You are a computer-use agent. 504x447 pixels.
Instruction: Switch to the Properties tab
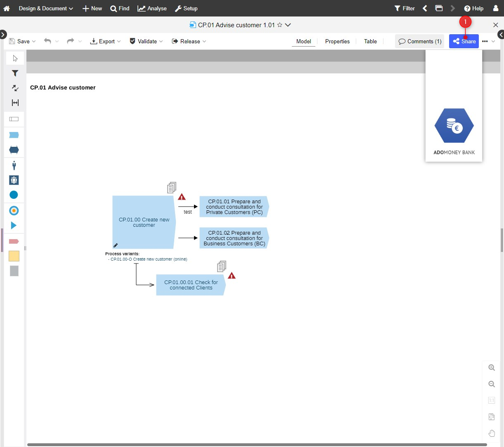(337, 41)
